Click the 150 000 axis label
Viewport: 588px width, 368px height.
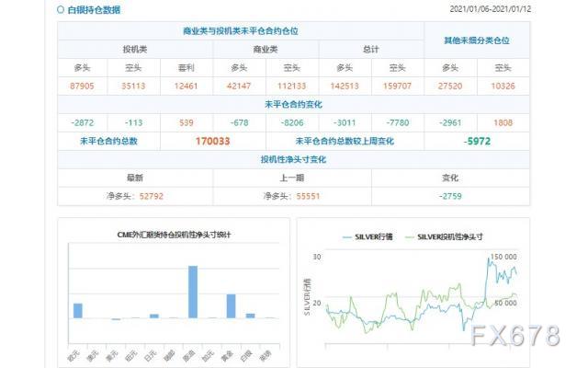503,257
